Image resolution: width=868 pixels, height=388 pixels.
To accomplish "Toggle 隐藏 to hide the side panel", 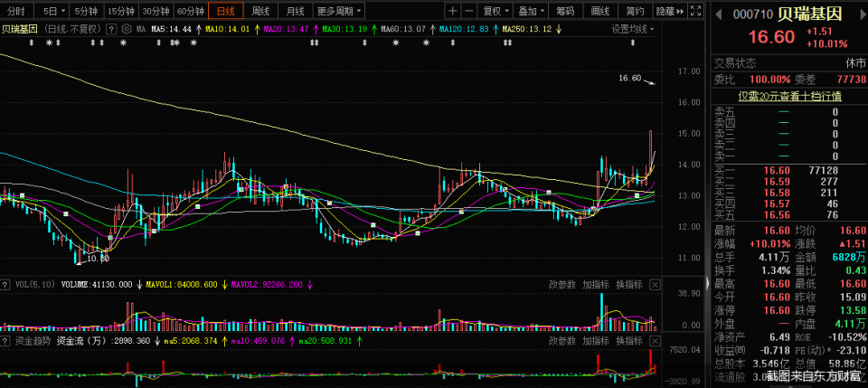I will coord(670,11).
